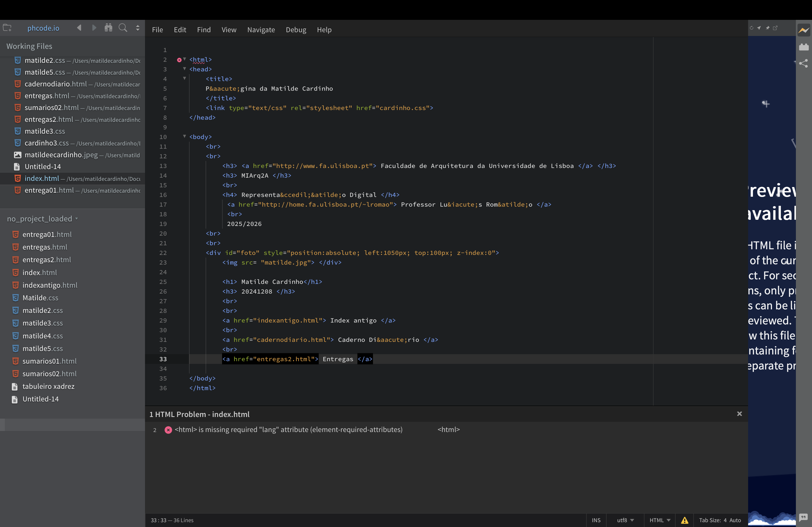The height and width of the screenshot is (527, 812).
Task: Toggle Auto tab size setting
Action: coord(735,520)
